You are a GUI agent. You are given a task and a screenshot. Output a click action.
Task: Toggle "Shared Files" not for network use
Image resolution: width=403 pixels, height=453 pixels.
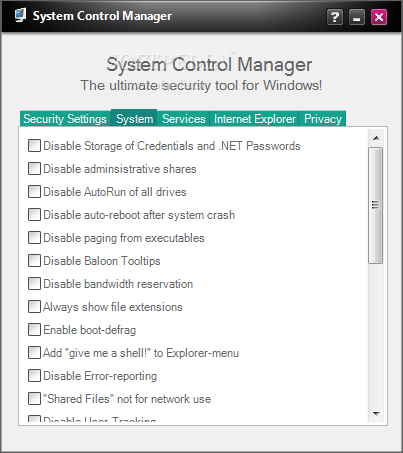(x=34, y=399)
